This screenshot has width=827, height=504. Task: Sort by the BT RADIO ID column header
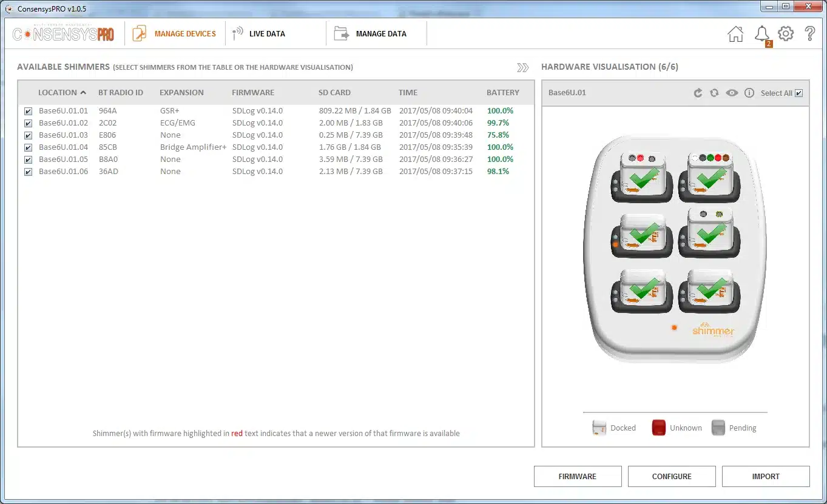click(121, 93)
